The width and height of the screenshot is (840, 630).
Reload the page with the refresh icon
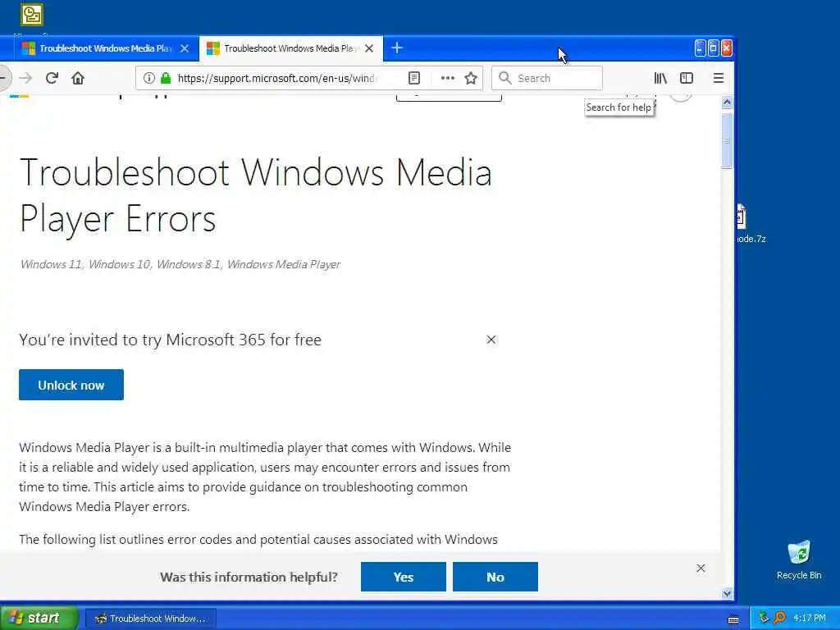[52, 78]
